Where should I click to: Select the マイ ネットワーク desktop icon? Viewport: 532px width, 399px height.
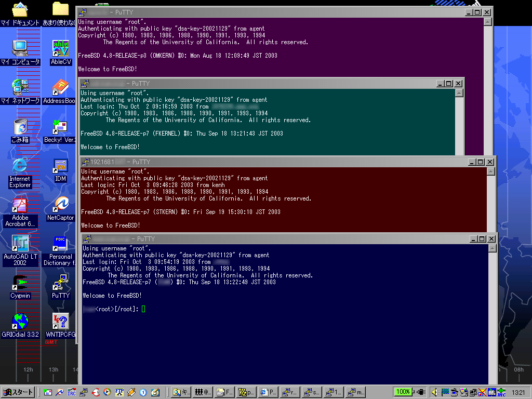coord(20,87)
